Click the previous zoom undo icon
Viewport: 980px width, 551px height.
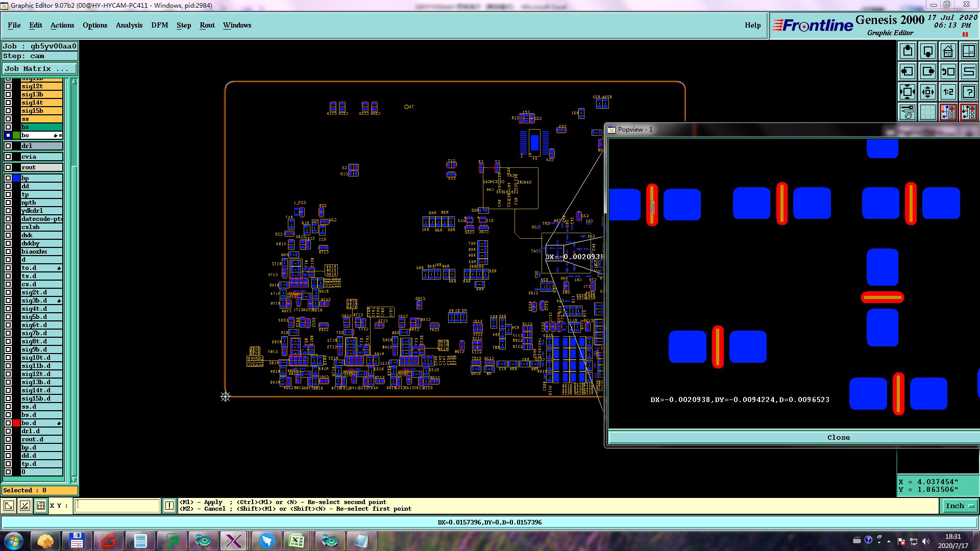click(948, 71)
